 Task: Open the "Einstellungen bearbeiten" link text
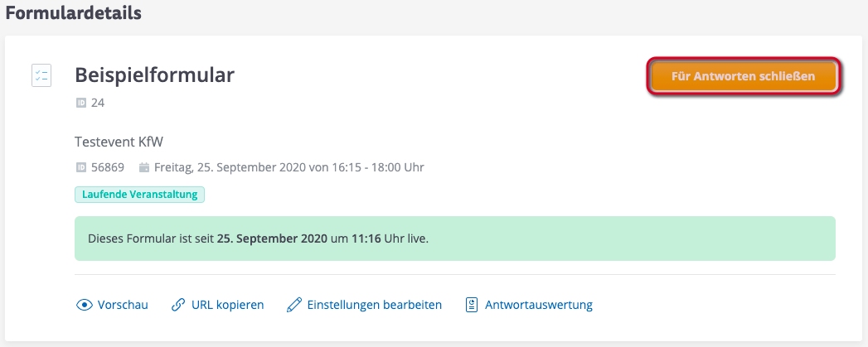(374, 305)
